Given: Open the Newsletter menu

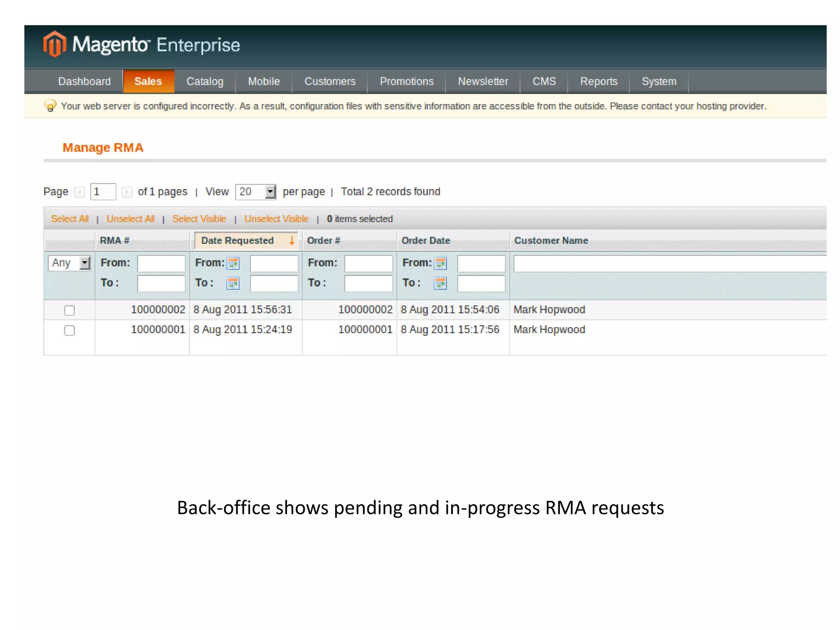Looking at the screenshot, I should coord(483,81).
